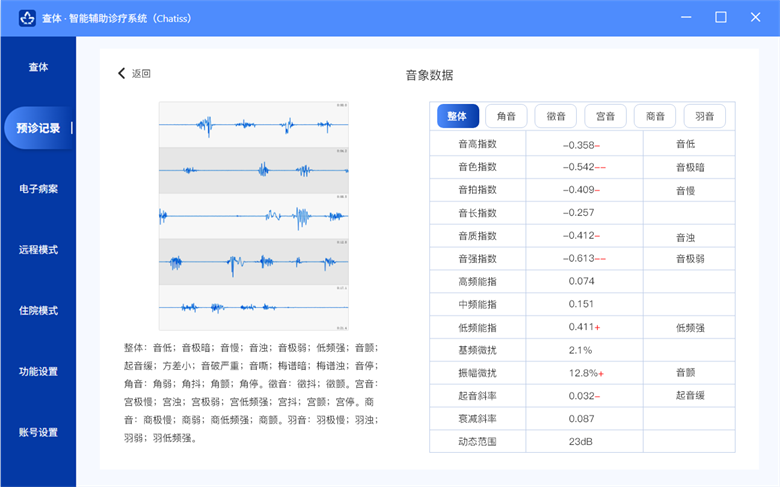Click the value 0.151
The image size is (780, 487).
[x=581, y=304]
